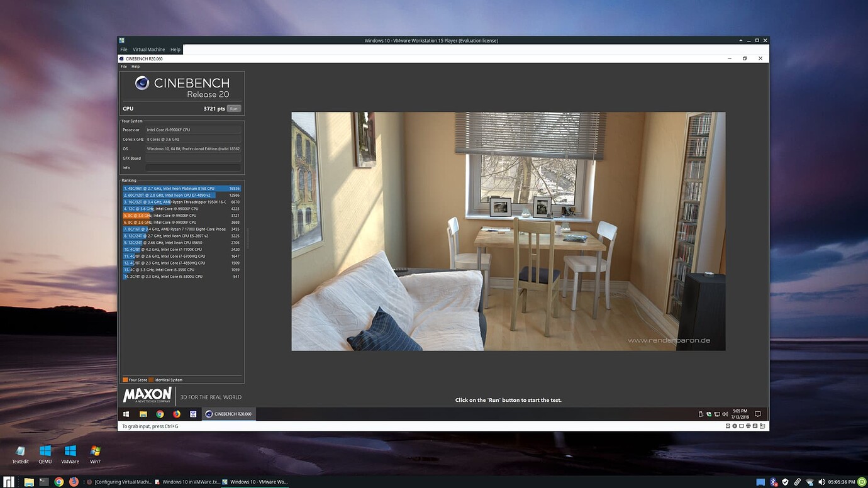868x488 pixels.
Task: Select the Core i7-4850HQ ranking row
Action: 182,263
